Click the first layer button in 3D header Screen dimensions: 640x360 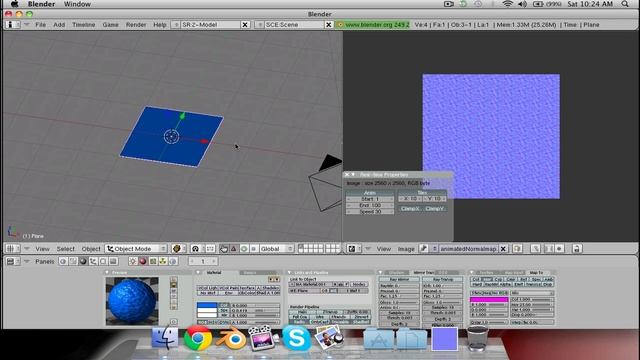click(x=301, y=247)
